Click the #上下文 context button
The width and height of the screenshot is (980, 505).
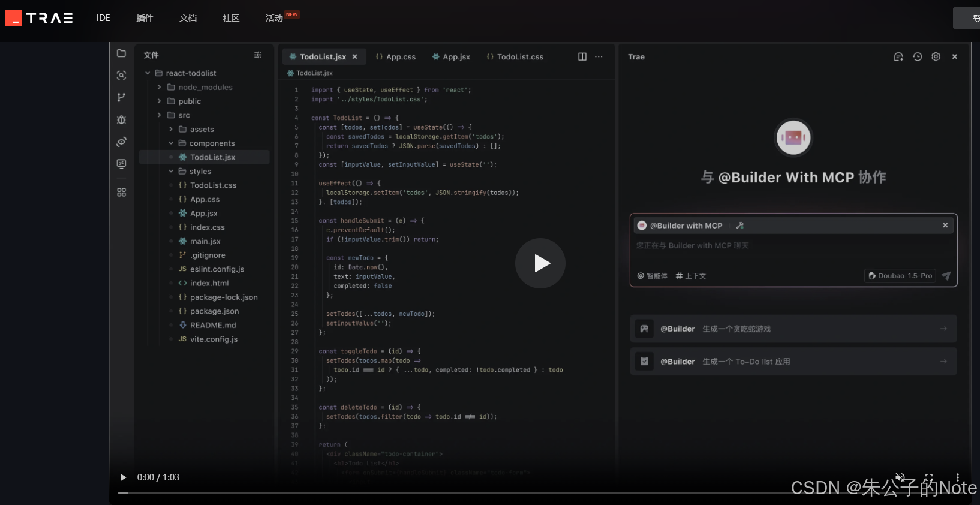[691, 276]
